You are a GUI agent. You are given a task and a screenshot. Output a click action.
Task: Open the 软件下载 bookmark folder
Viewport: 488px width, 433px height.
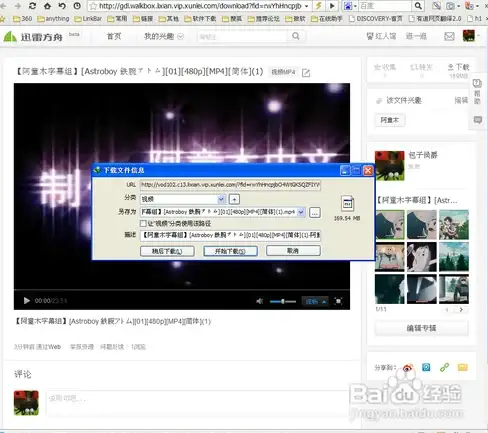[200, 19]
